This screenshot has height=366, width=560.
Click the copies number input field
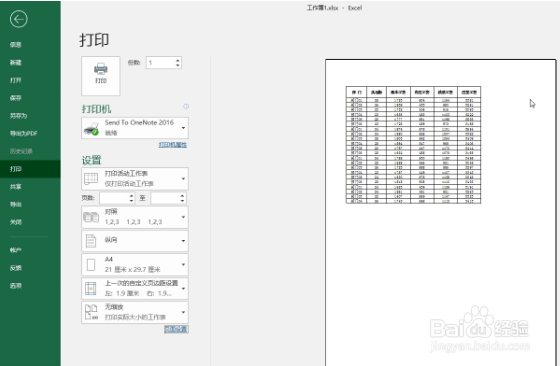(x=160, y=63)
